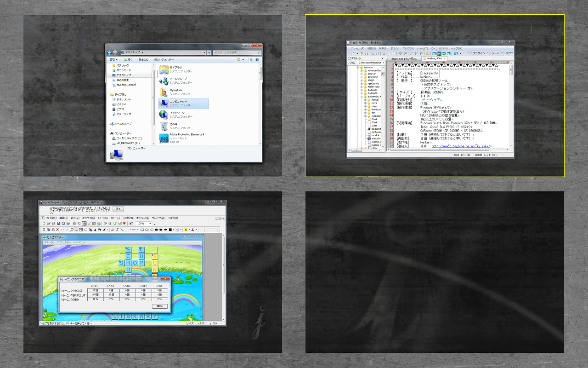Select the text A tool in HyperSnap
Image resolution: width=588 pixels, height=368 pixels.
point(95,230)
